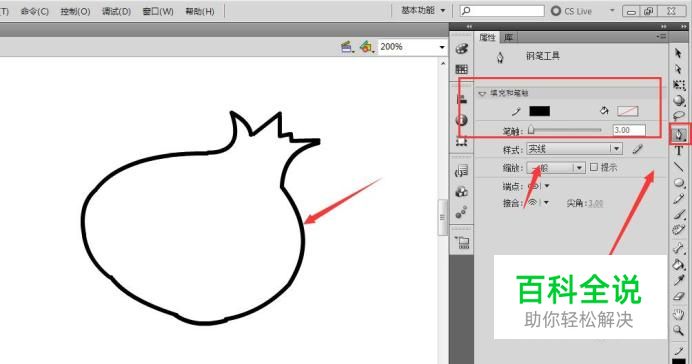This screenshot has height=364, width=692.
Task: Click the Edit Symbols icon
Action: (366, 47)
